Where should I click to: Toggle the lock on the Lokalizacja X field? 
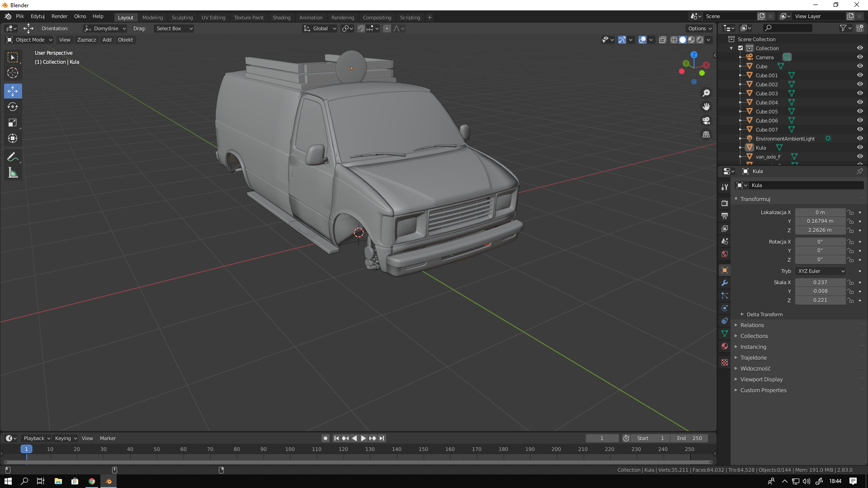[850, 212]
